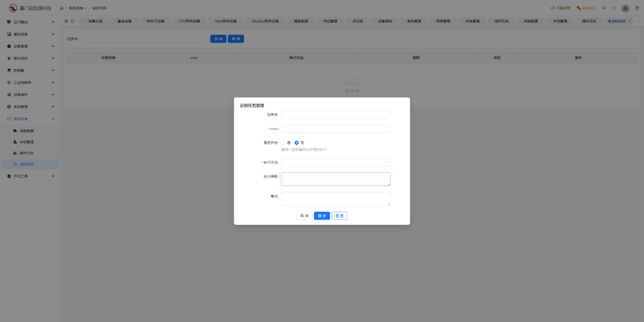Click the home icon in breadcrumb
The image size is (644, 322).
point(61,8)
